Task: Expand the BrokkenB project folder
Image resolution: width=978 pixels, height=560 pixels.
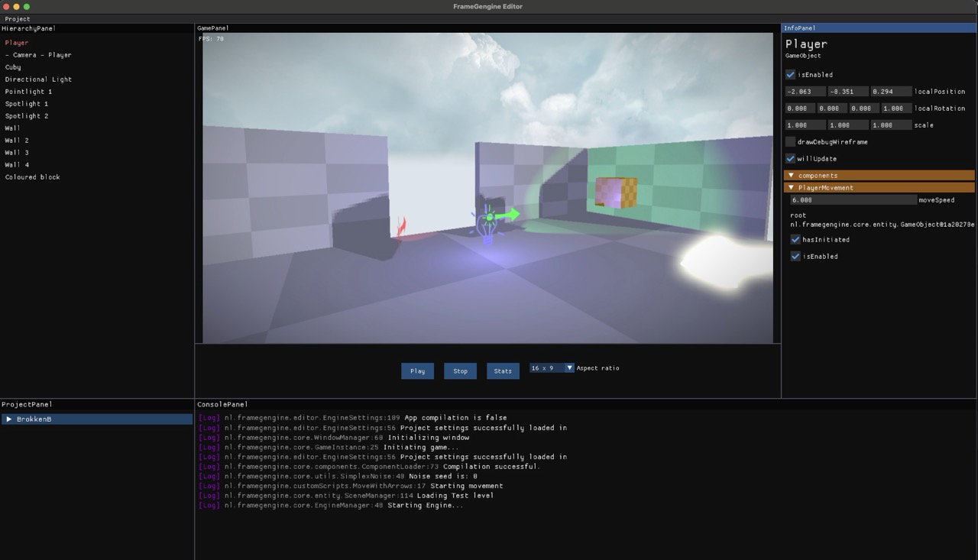Action: tap(8, 419)
